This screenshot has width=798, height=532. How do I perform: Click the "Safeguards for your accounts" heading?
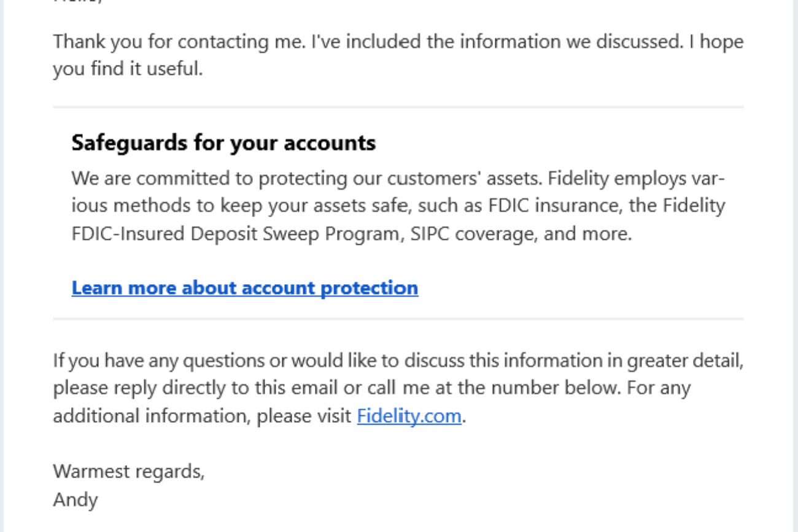coord(223,143)
